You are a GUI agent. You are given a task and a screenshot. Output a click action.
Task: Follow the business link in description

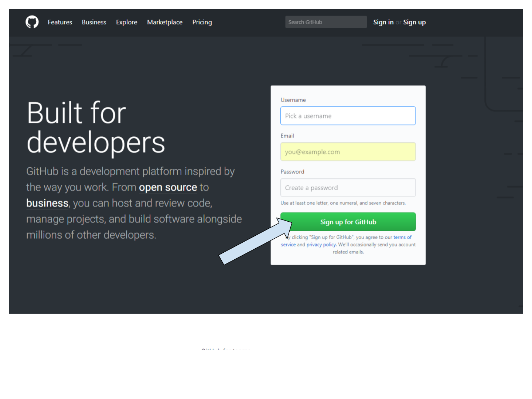[x=47, y=203]
